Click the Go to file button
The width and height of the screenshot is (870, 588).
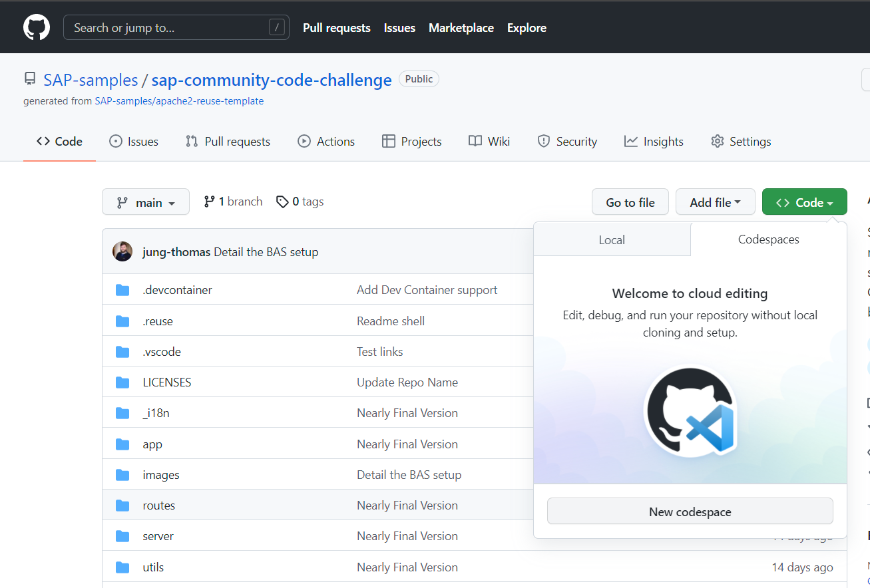(630, 202)
